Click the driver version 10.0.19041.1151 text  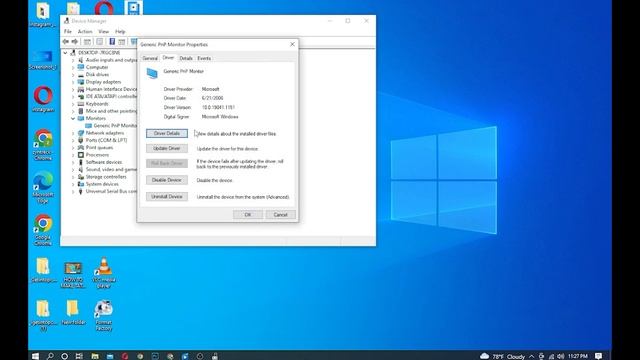(218, 107)
